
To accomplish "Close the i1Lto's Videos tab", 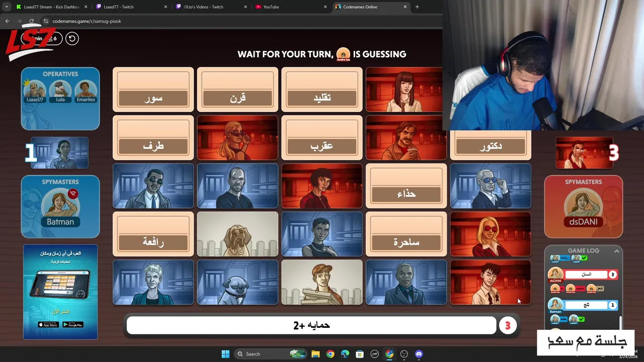I will pos(246,7).
